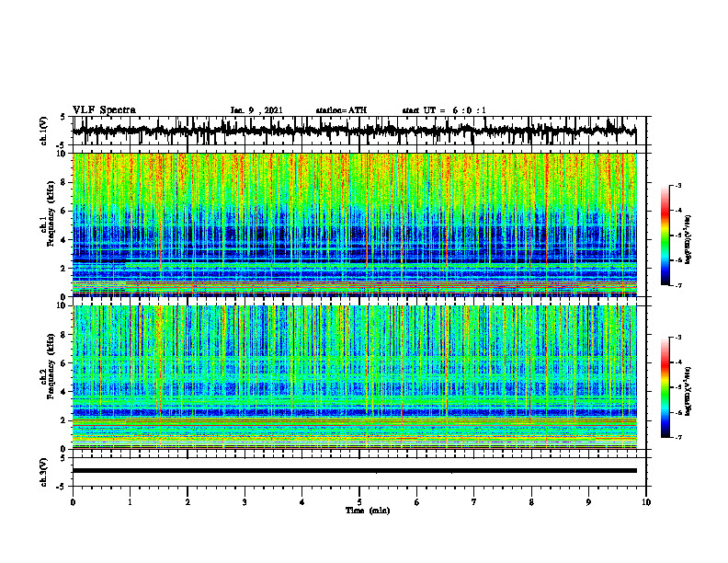
Task: Click the ch.1 spectrogram color scale bar
Action: pos(665,236)
